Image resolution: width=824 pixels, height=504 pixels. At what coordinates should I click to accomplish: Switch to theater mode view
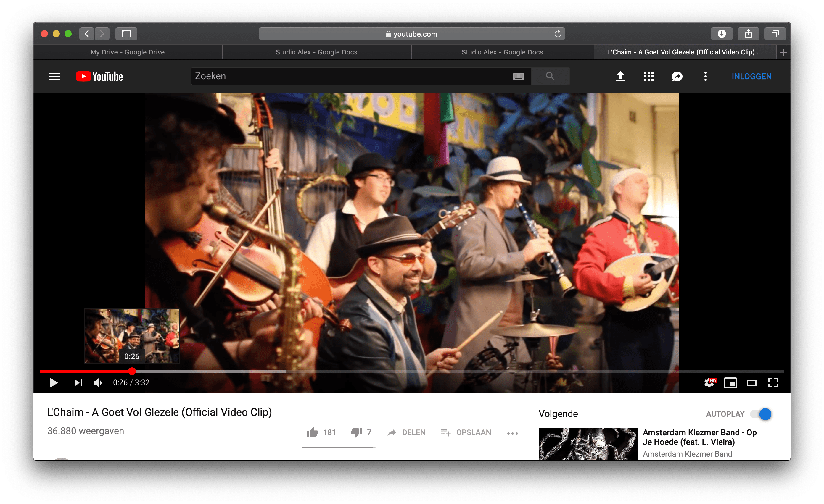click(x=752, y=382)
